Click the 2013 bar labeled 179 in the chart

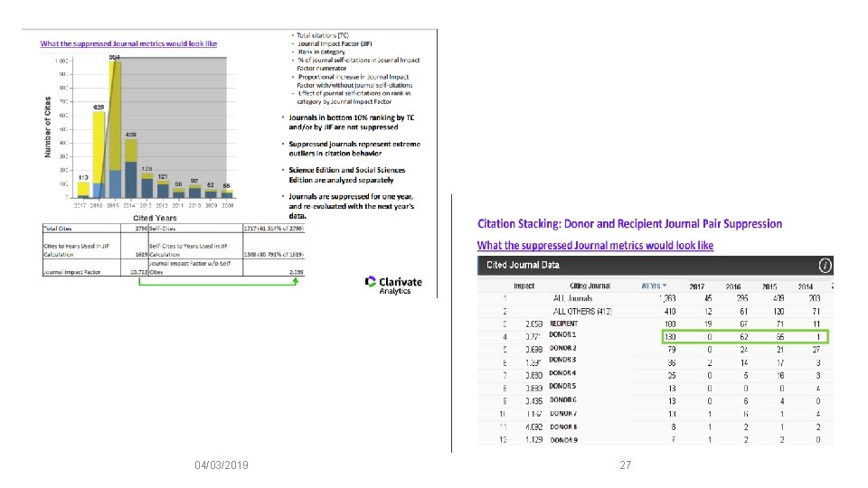click(146, 185)
